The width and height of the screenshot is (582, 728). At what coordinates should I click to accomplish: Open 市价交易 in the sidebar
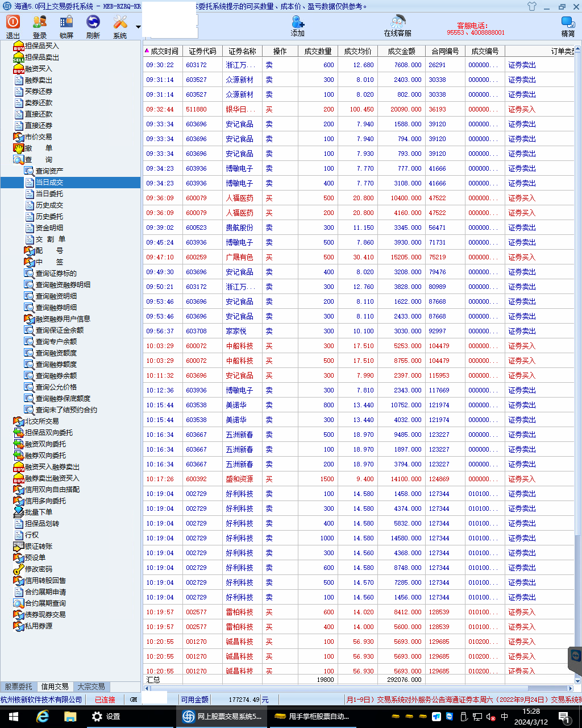coord(38,136)
